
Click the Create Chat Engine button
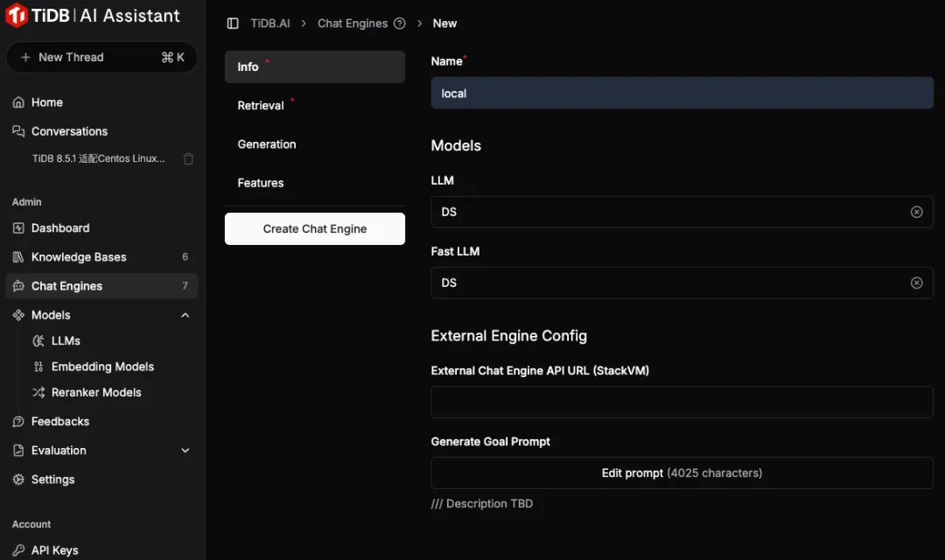[315, 228]
